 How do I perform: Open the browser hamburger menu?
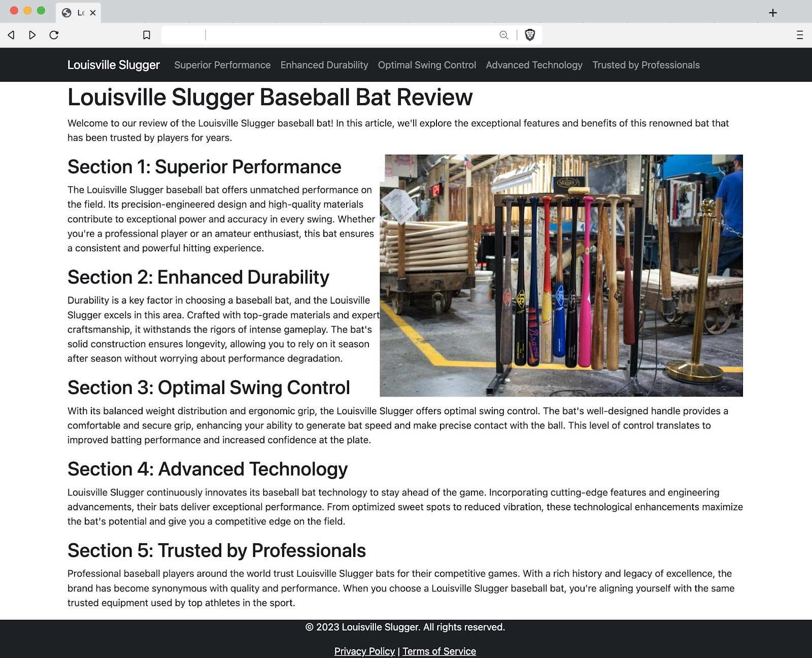point(800,35)
